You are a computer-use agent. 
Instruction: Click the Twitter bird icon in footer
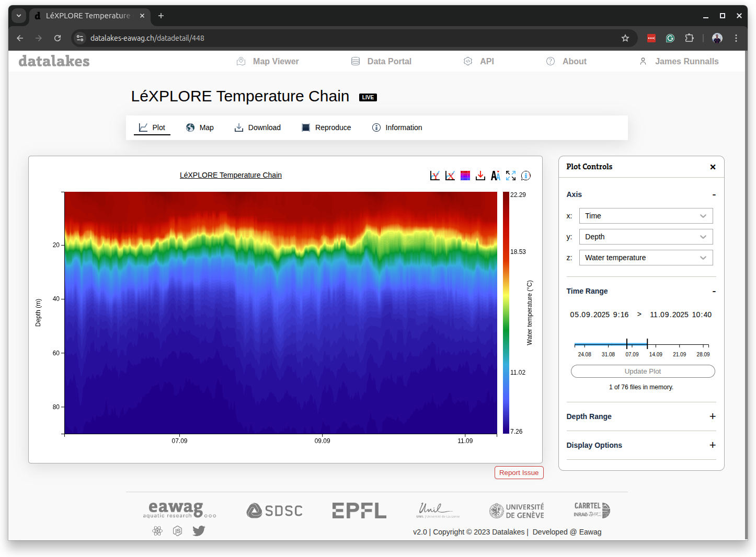pyautogui.click(x=199, y=531)
